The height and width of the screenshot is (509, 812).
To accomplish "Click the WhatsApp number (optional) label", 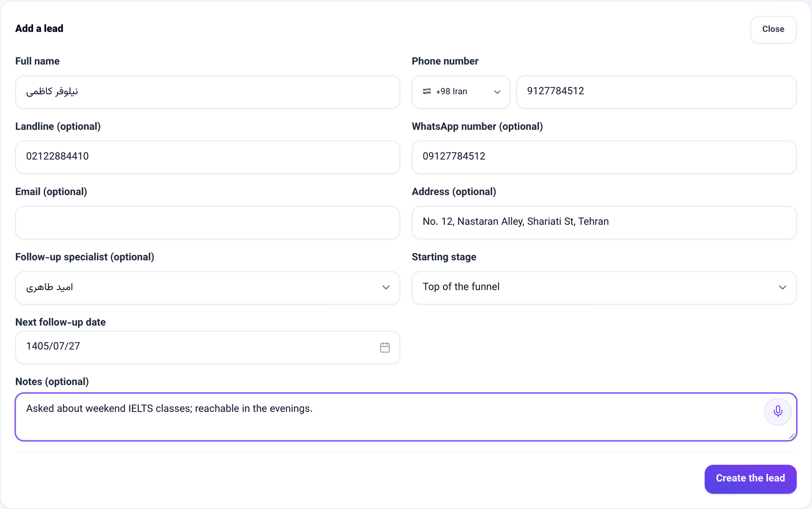I will (477, 127).
